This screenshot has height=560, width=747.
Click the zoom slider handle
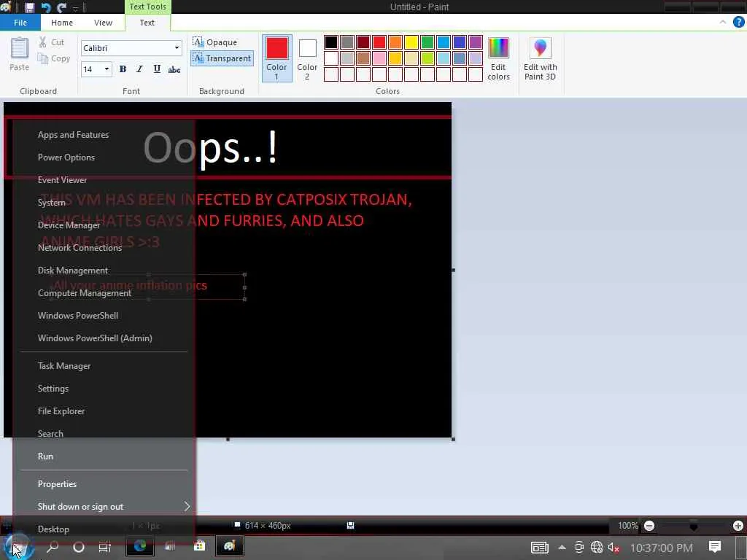693,526
